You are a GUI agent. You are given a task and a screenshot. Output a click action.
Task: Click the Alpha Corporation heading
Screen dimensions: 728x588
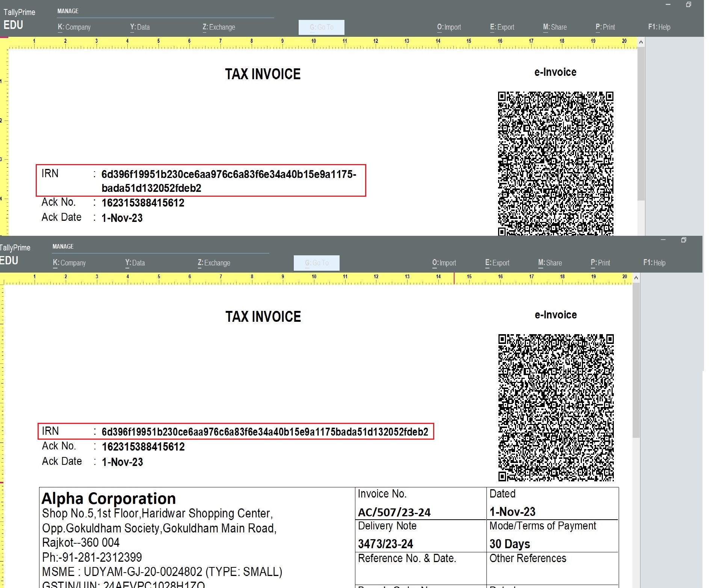[x=109, y=498]
